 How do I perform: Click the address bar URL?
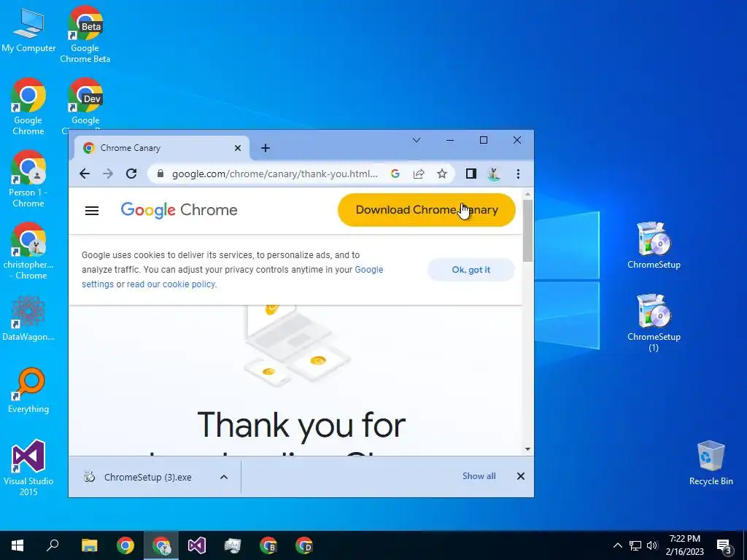(275, 174)
